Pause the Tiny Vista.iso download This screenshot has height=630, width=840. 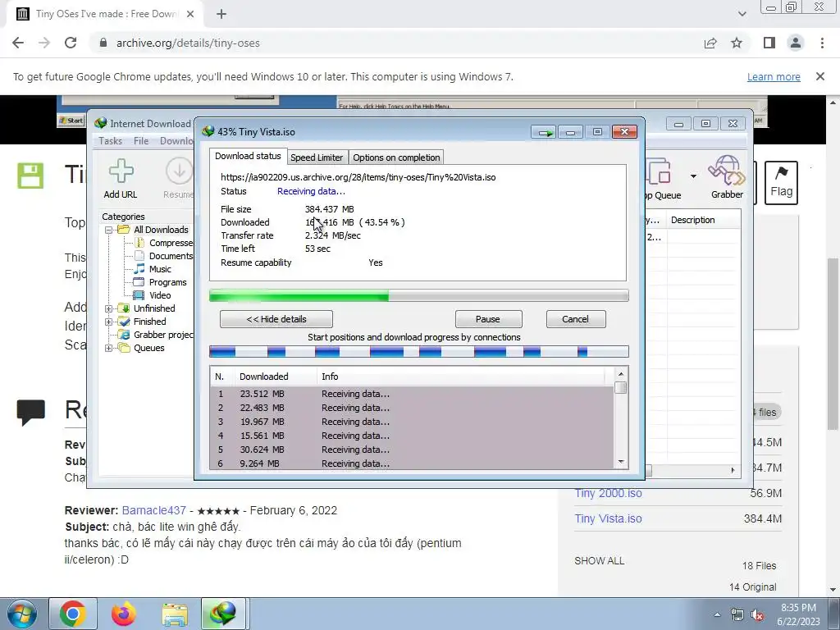488,319
